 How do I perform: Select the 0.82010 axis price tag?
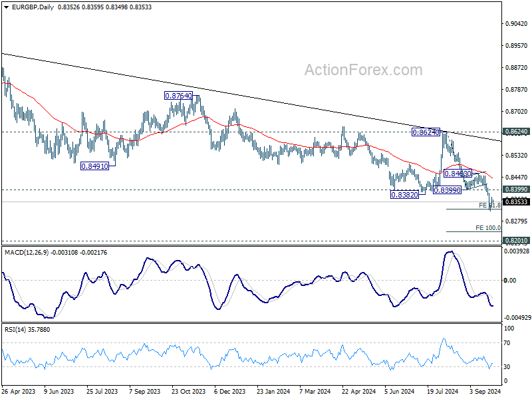click(517, 241)
